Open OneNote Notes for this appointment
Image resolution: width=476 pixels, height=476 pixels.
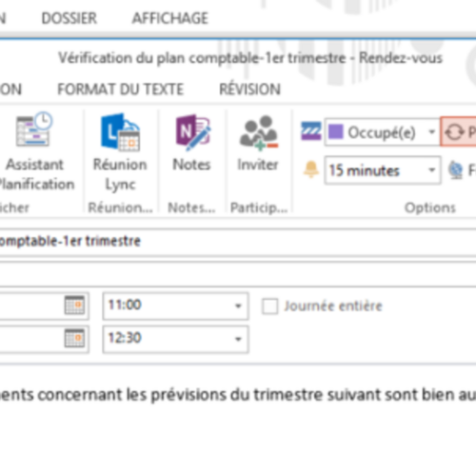pyautogui.click(x=191, y=144)
